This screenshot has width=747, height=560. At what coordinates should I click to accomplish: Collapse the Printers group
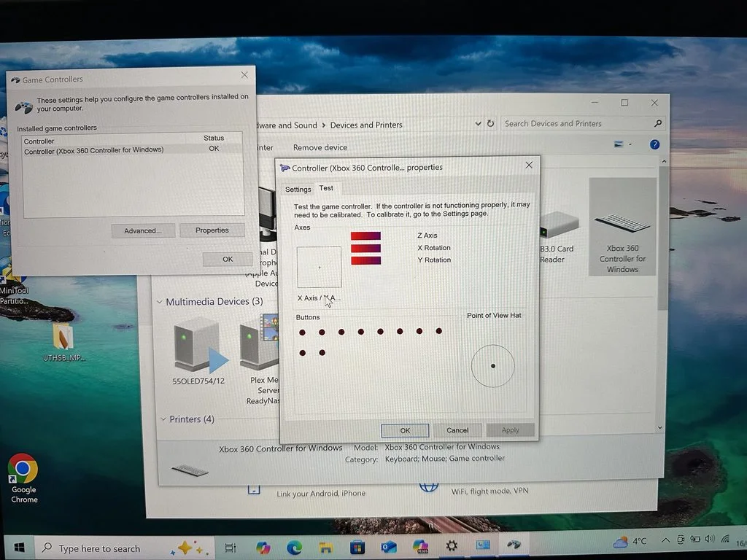(x=163, y=419)
